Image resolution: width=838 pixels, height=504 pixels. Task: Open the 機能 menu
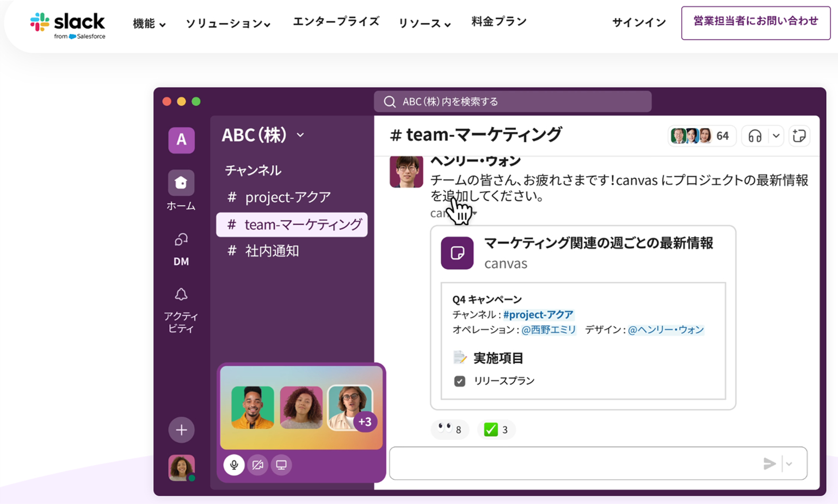148,22
